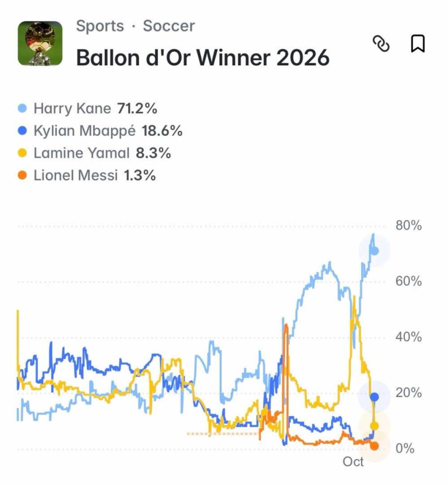Click Harry Kane's endpoint marker on chart
This screenshot has width=448, height=484.
pos(374,251)
